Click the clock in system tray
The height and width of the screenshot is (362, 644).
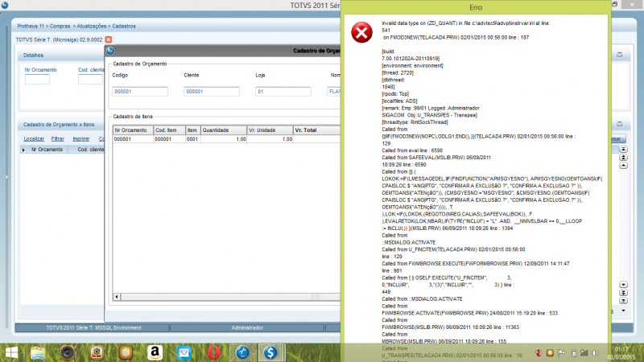pos(621,353)
